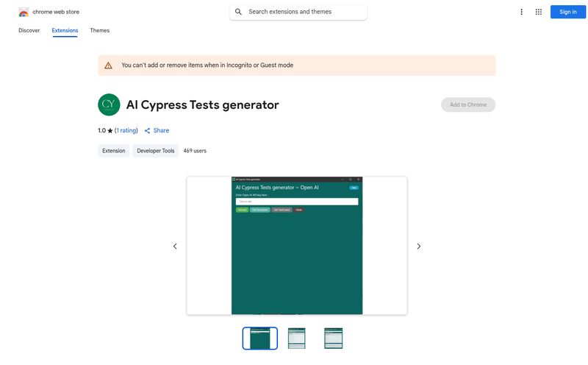Screen dimensions: 588x365
Task: Click the green CY extension logo
Action: (x=109, y=104)
